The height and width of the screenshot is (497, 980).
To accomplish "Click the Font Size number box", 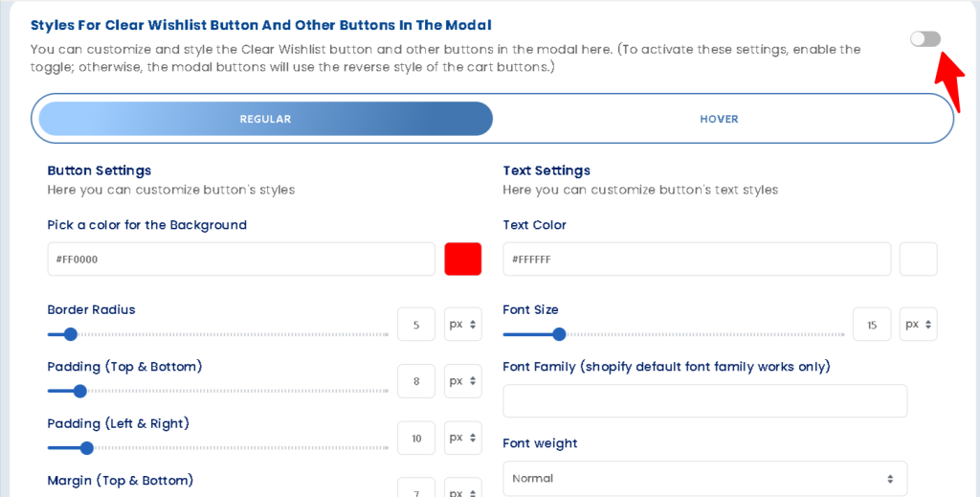I will point(872,325).
